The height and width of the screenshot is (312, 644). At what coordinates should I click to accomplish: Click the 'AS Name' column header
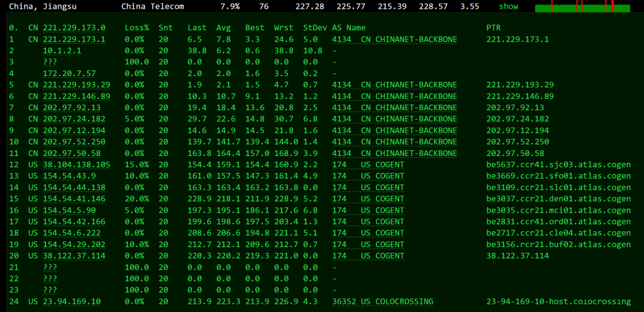[348, 28]
